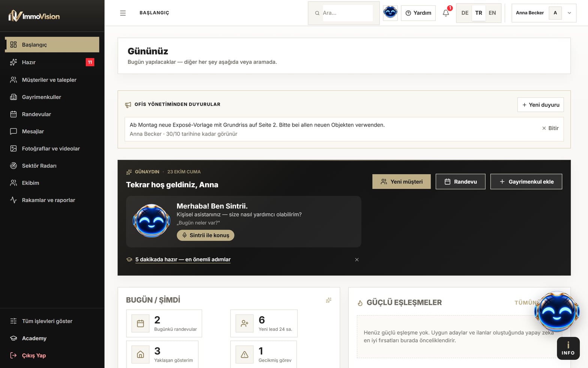This screenshot has height=368, width=588.
Task: Open notifications bell icon
Action: coord(446,13)
